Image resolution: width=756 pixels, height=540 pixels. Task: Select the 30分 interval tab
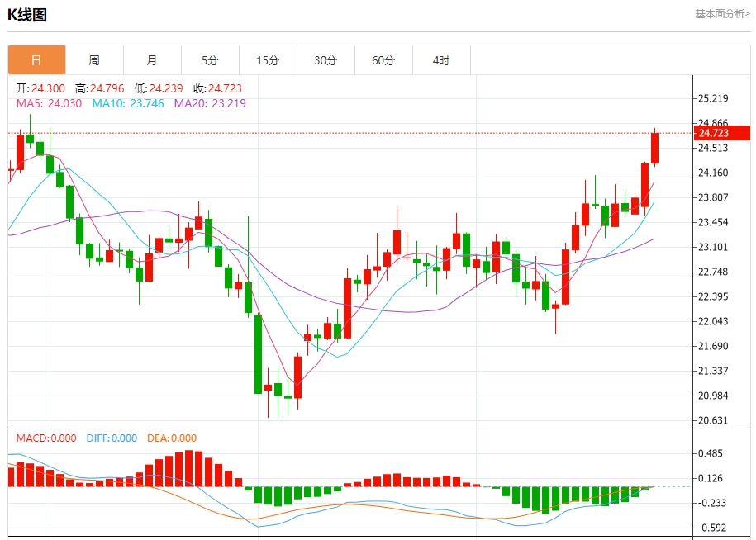point(326,60)
